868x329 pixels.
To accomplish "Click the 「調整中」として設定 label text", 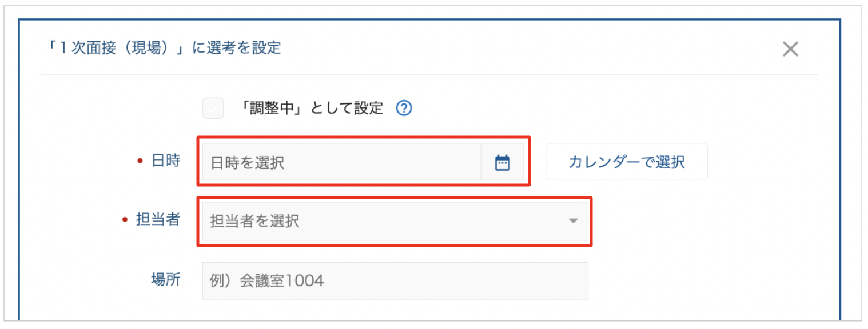I will [312, 108].
